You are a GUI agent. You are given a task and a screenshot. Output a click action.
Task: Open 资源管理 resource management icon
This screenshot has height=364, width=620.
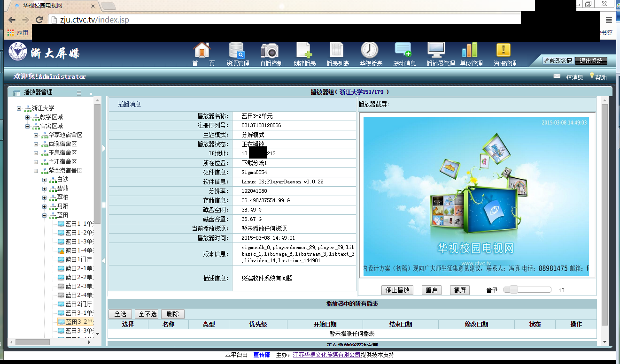237,50
